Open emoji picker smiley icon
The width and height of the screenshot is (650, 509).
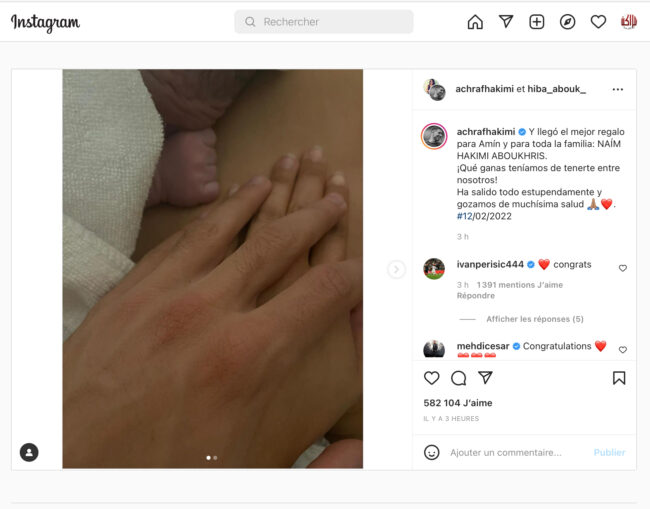[x=432, y=452]
